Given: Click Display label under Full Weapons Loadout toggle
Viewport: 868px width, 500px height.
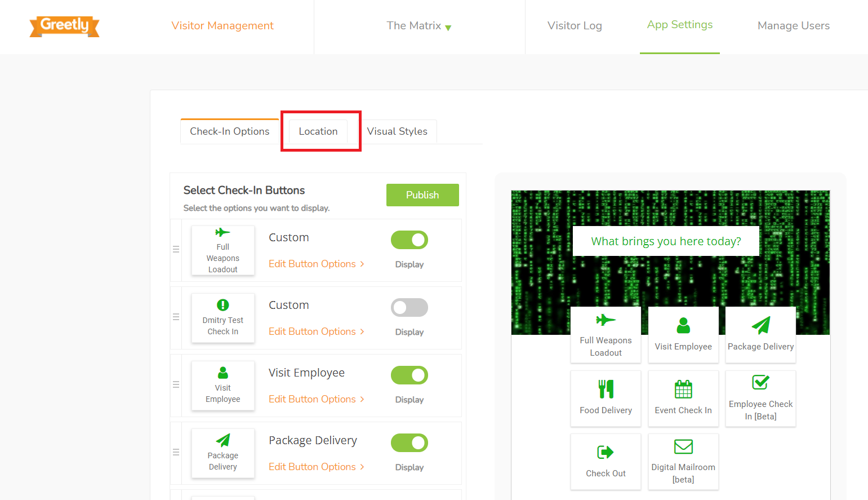Looking at the screenshot, I should 409,264.
